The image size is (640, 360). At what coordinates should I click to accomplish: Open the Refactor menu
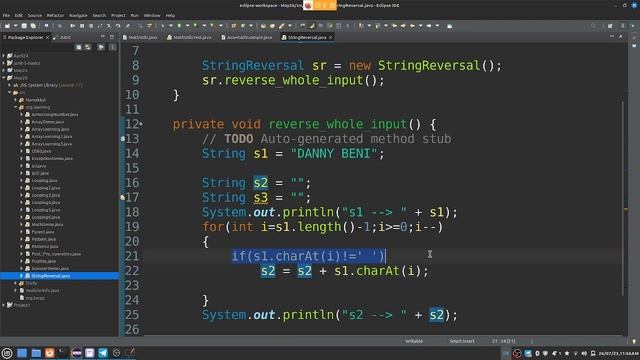pyautogui.click(x=55, y=15)
